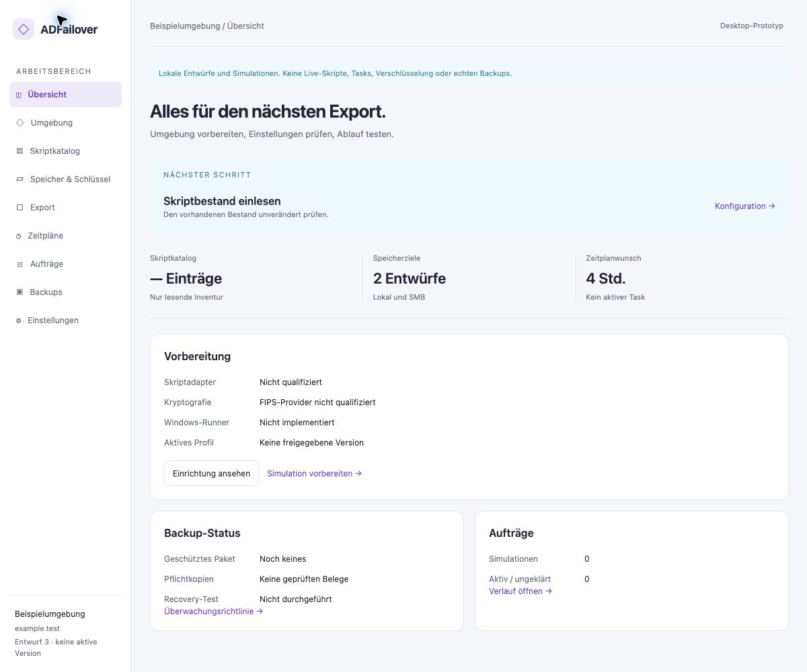Click the Desktop-Prototyp label
This screenshot has width=807, height=672.
pyautogui.click(x=752, y=26)
